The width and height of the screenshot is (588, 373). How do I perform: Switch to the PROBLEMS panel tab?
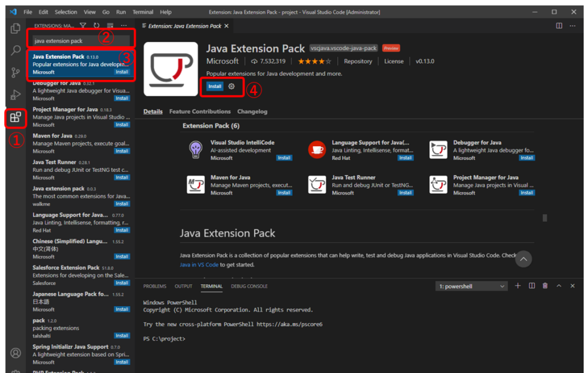[155, 286]
